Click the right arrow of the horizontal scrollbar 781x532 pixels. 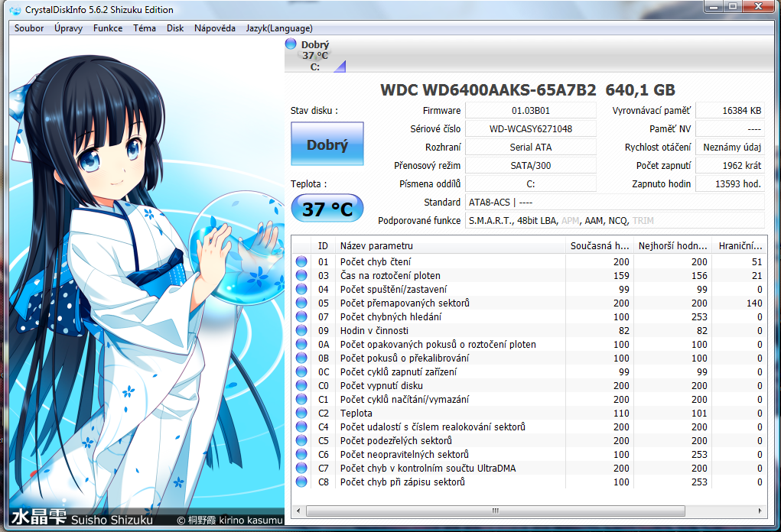point(760,511)
